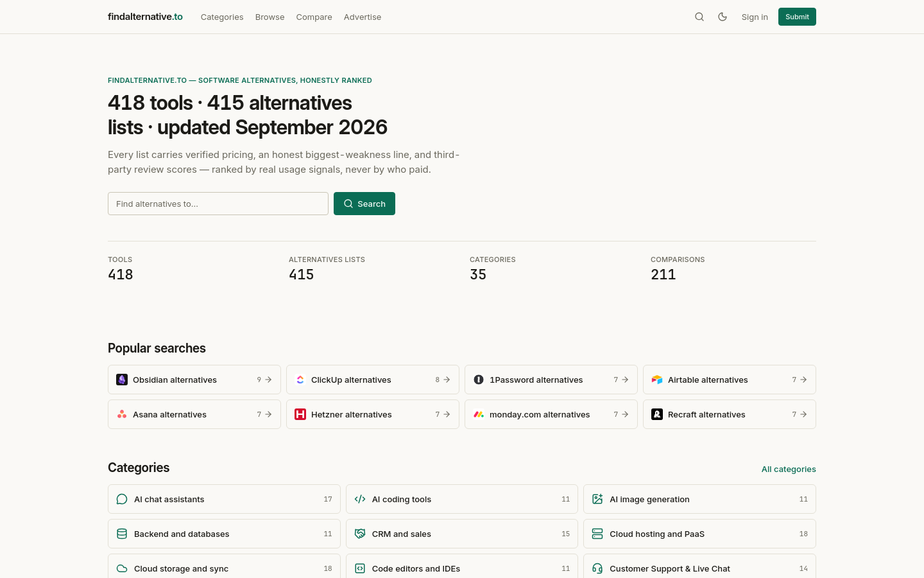Click the Backend and databases icon
Screen dimensions: 924x578
122,534
